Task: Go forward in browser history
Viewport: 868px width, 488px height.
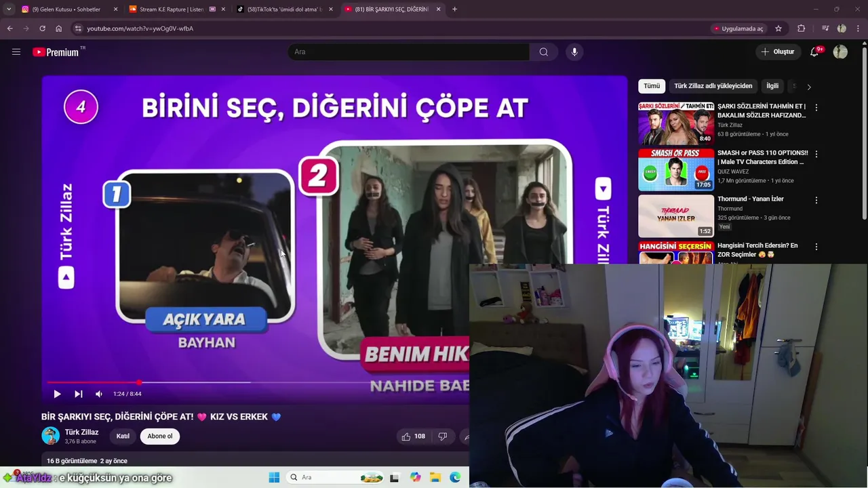Action: coord(26,28)
